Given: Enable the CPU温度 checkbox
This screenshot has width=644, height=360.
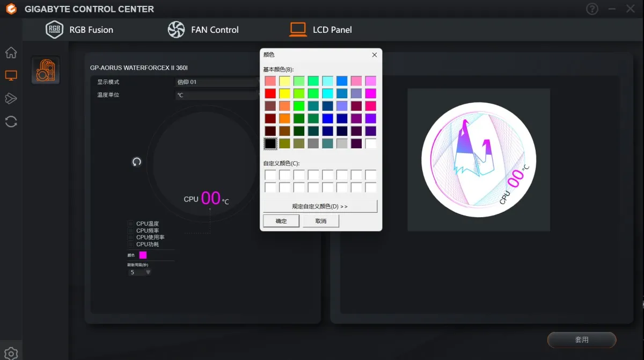Looking at the screenshot, I should [x=130, y=224].
